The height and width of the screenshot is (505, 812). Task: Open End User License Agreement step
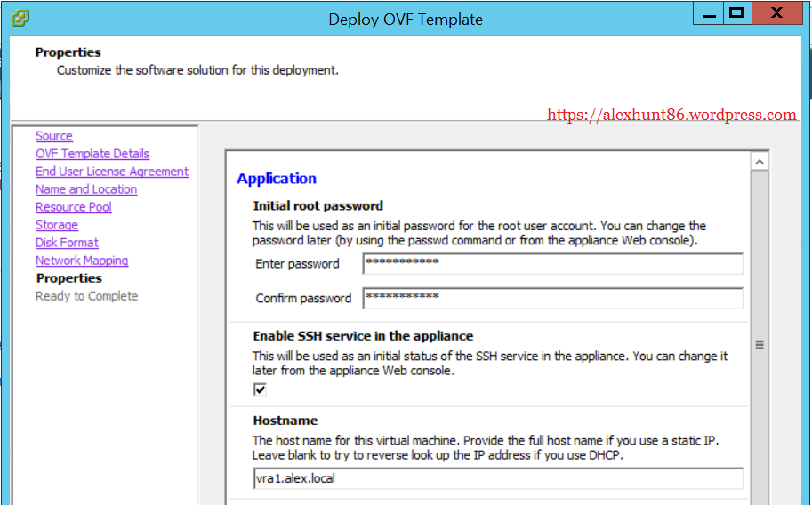pos(112,172)
